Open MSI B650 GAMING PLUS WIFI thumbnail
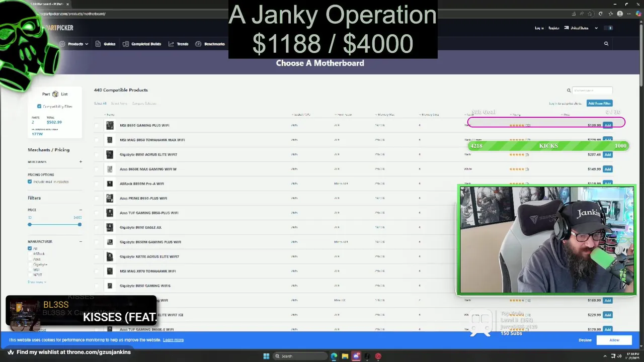 coord(110,125)
